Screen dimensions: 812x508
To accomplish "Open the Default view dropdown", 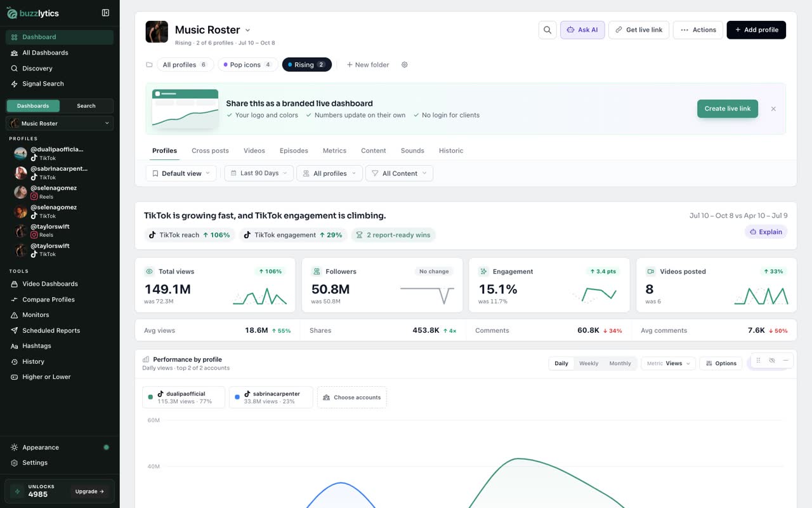I will (x=181, y=173).
